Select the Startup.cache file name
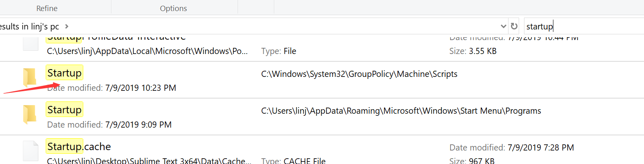Viewport: 644px width, 164px height. click(79, 146)
